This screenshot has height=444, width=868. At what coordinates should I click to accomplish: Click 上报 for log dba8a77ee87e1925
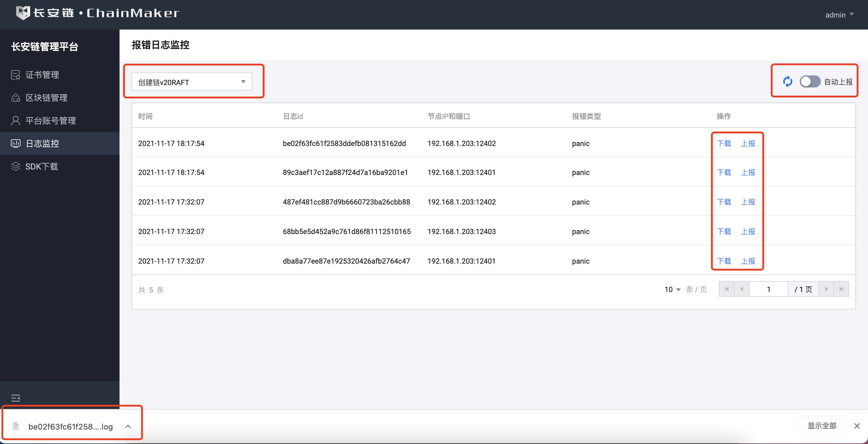(x=748, y=261)
